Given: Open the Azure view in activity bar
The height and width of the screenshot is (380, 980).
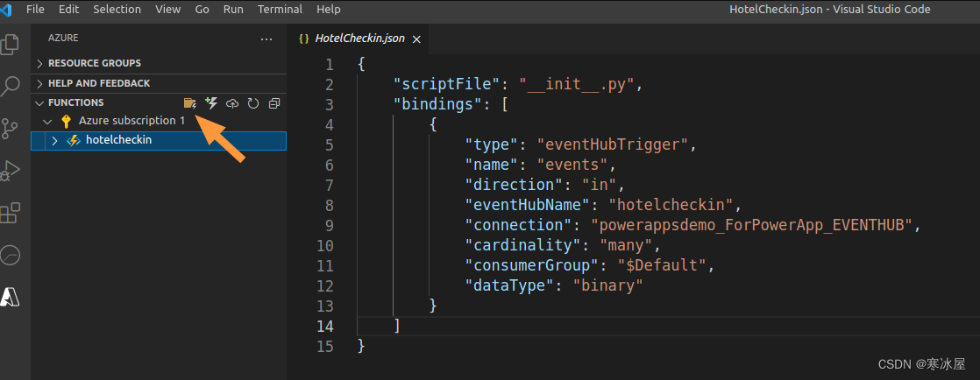Looking at the screenshot, I should (10, 297).
